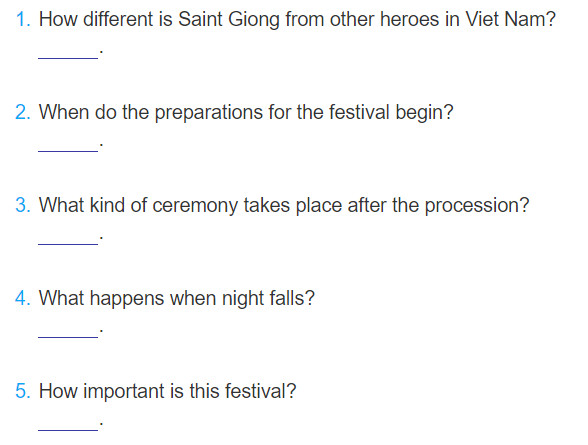
Task: Click the blue number 3 label
Action: coord(23,205)
